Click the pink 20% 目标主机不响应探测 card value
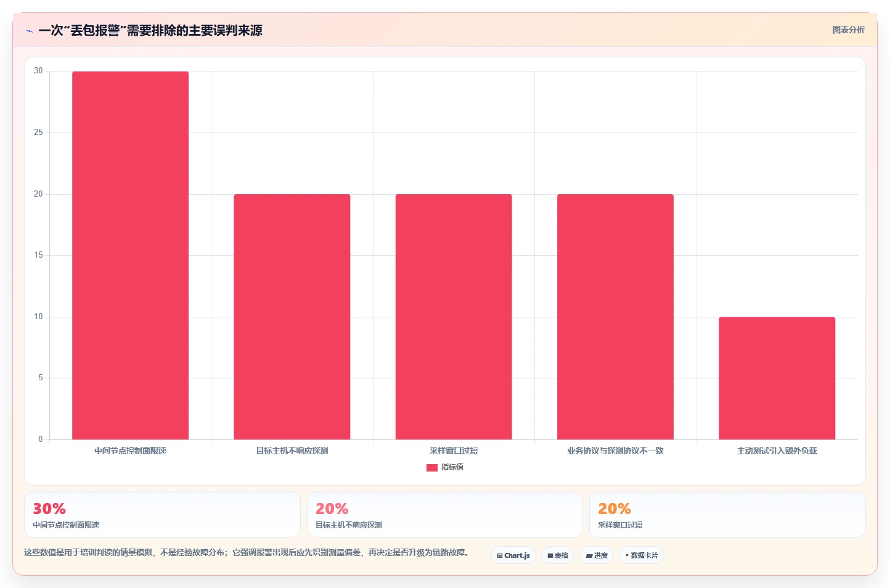Screen dimensions: 890x588 [332, 508]
